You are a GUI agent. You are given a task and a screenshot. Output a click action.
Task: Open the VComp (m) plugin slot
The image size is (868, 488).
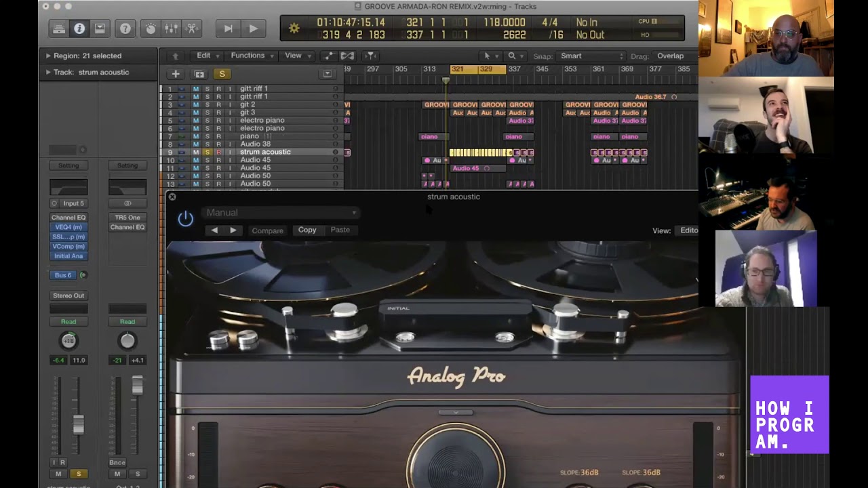tap(68, 246)
